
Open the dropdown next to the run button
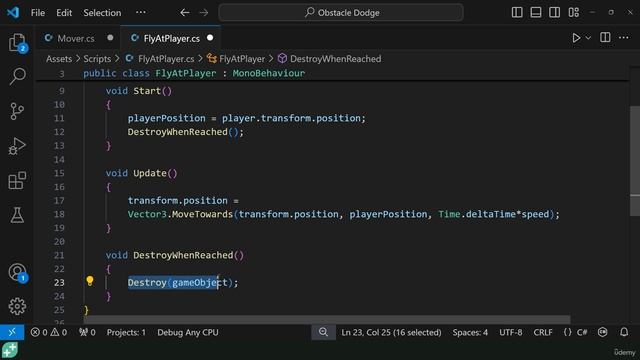[588, 38]
